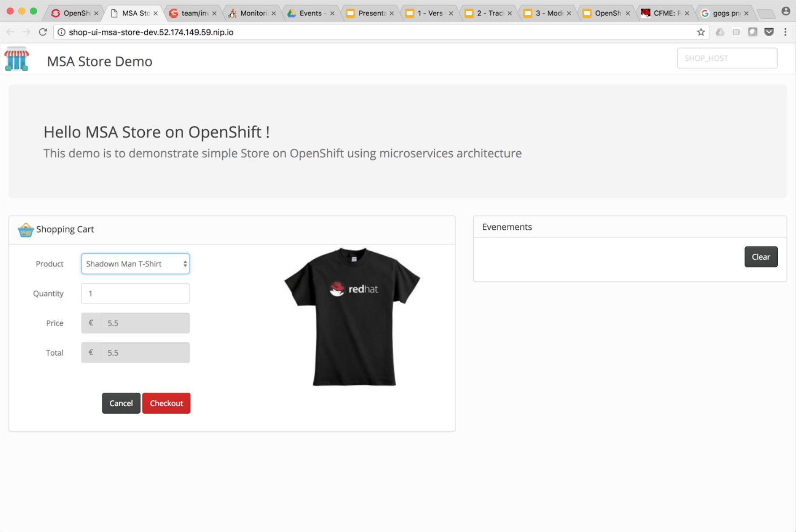Clear the Evenements list
796x532 pixels.
click(761, 257)
